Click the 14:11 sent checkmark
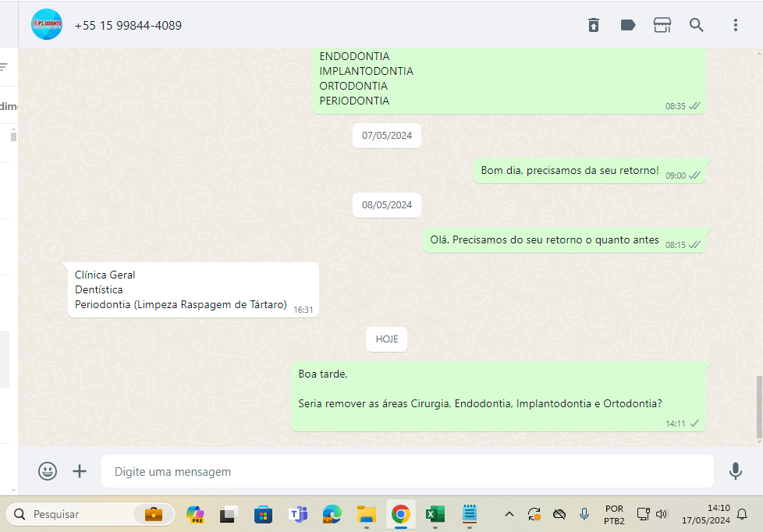763x532 pixels. tap(694, 424)
